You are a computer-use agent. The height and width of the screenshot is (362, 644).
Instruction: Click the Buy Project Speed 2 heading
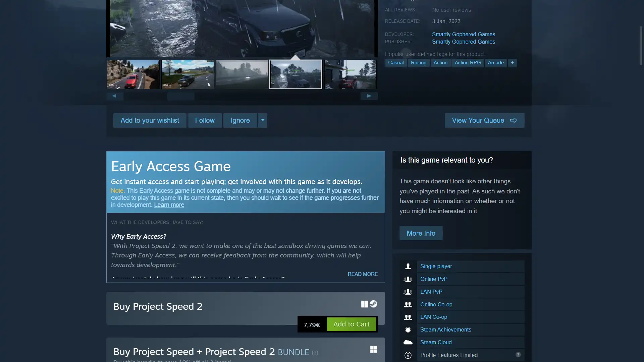pyautogui.click(x=158, y=307)
